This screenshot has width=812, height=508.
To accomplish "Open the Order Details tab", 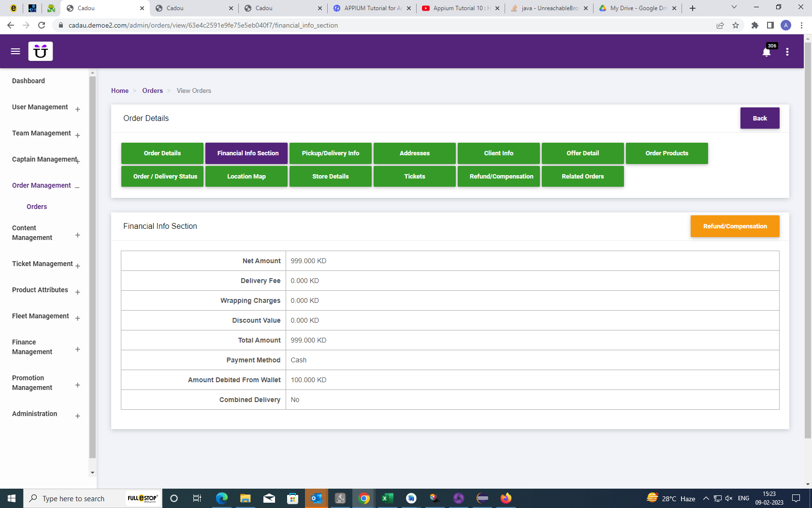I will point(162,153).
